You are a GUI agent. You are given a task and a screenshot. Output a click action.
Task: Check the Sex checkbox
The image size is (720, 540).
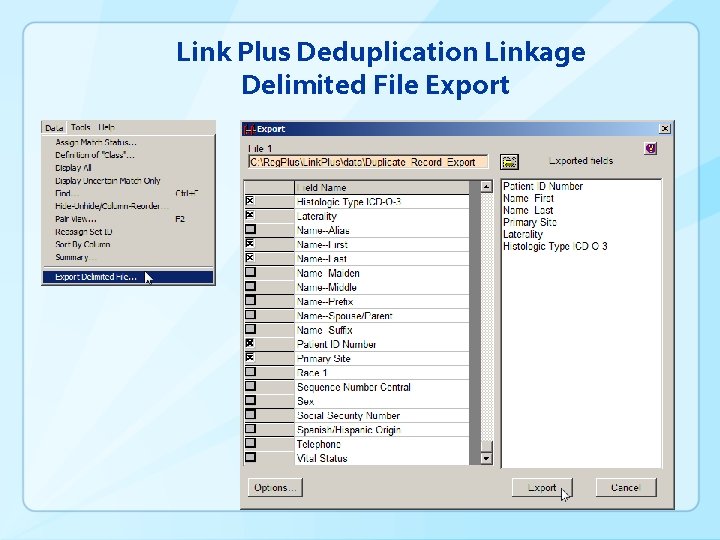point(250,400)
